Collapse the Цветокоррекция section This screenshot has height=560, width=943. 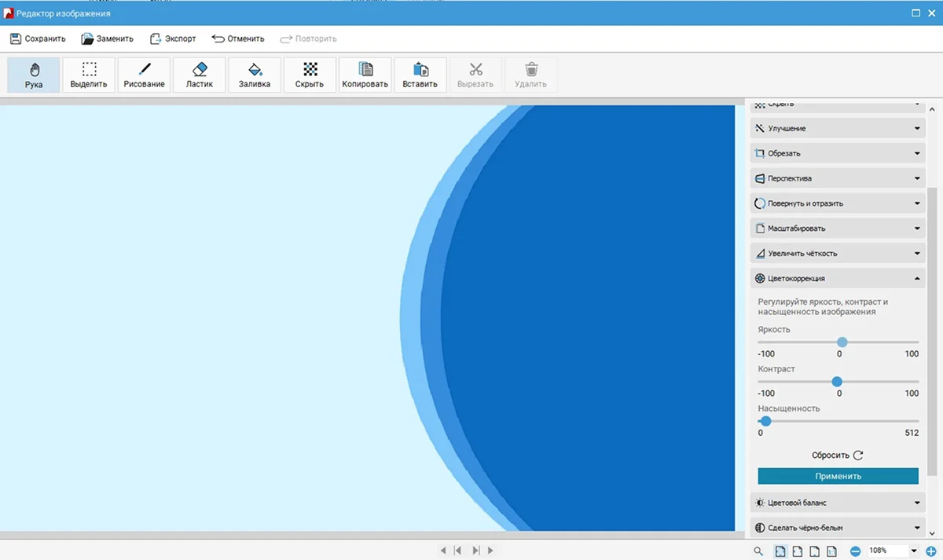836,279
